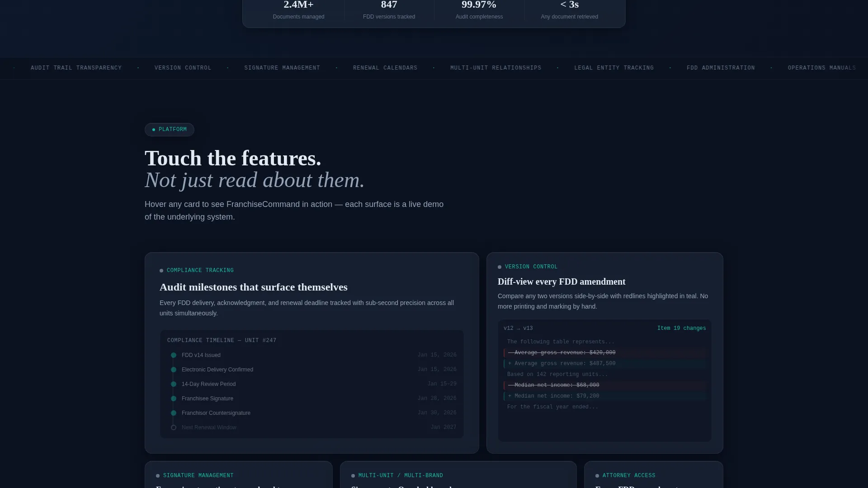Click the 'Operations Manuals' ticker item
868x488 pixels.
point(821,68)
